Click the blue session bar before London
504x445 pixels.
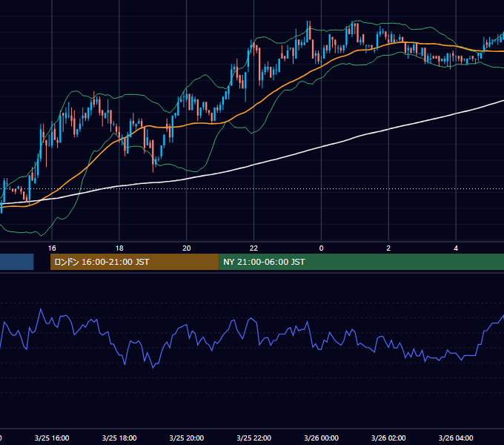pyautogui.click(x=17, y=262)
